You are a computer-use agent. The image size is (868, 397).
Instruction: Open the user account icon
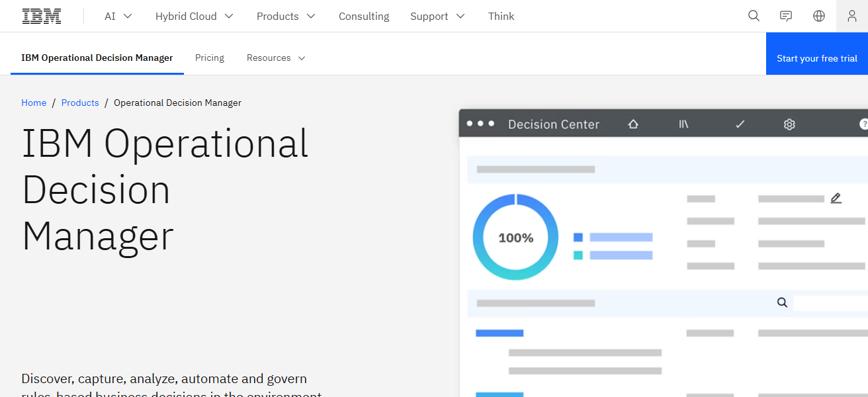click(x=851, y=15)
